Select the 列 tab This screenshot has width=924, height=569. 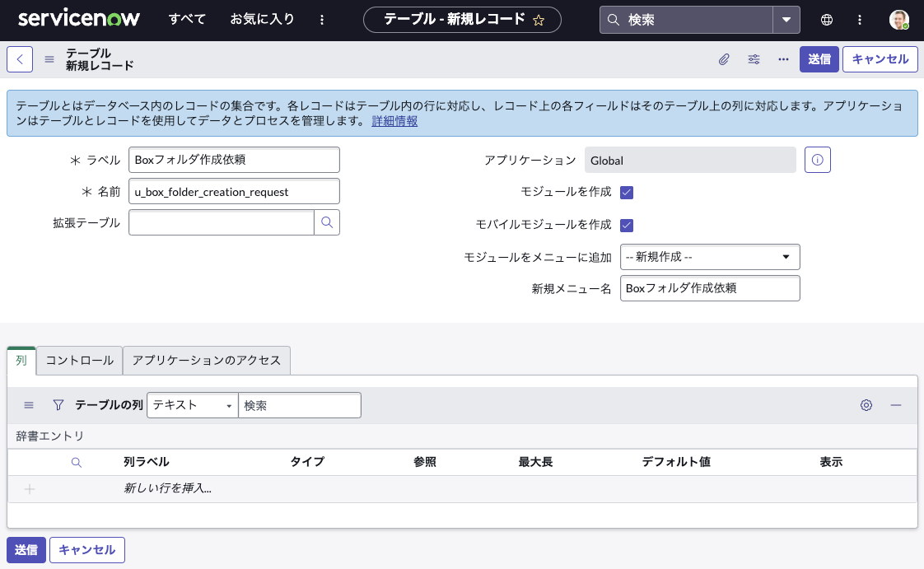21,361
